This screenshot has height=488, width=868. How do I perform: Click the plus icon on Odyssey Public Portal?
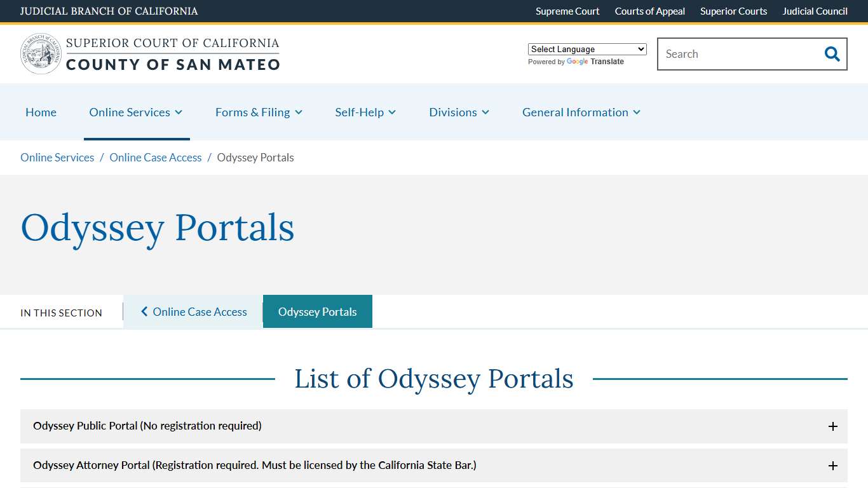click(x=832, y=426)
